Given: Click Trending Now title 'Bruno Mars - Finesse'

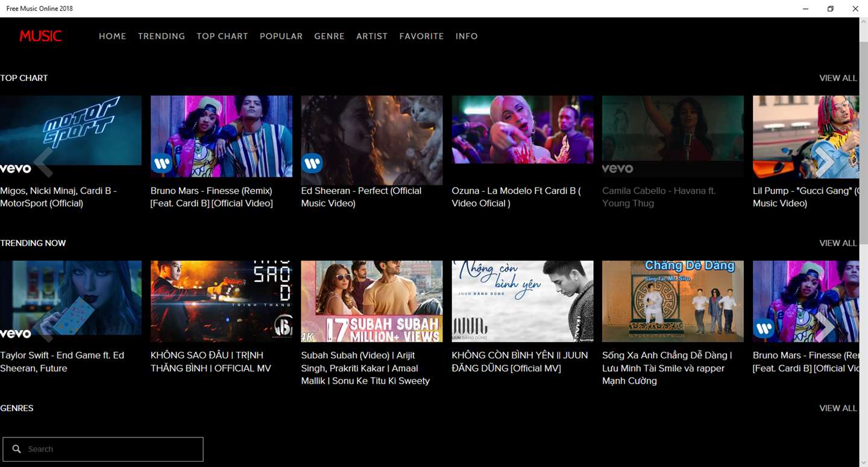Looking at the screenshot, I should click(806, 361).
